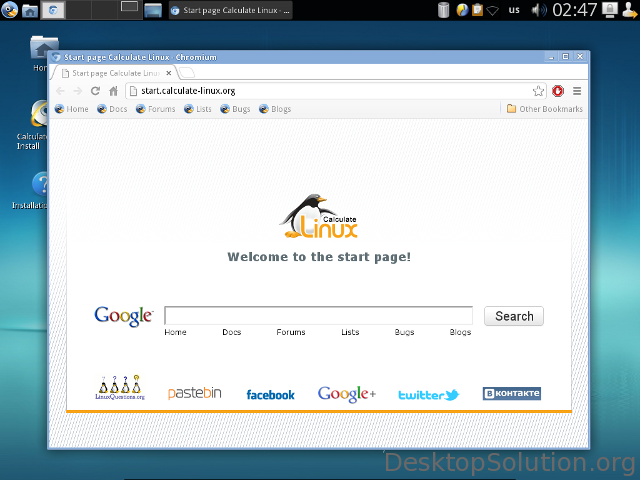The width and height of the screenshot is (640, 480).
Task: Click the crescent moon tray icon
Action: 462,10
